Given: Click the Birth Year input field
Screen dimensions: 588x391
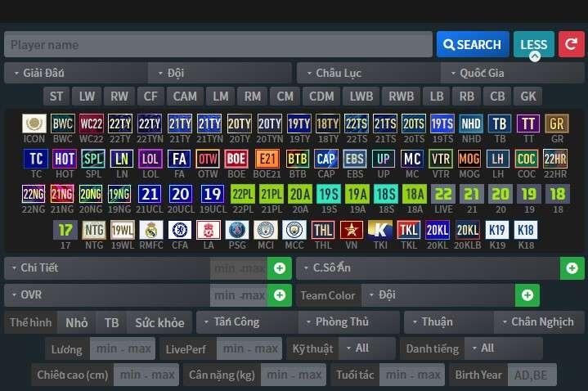Looking at the screenshot, I should tap(532, 375).
